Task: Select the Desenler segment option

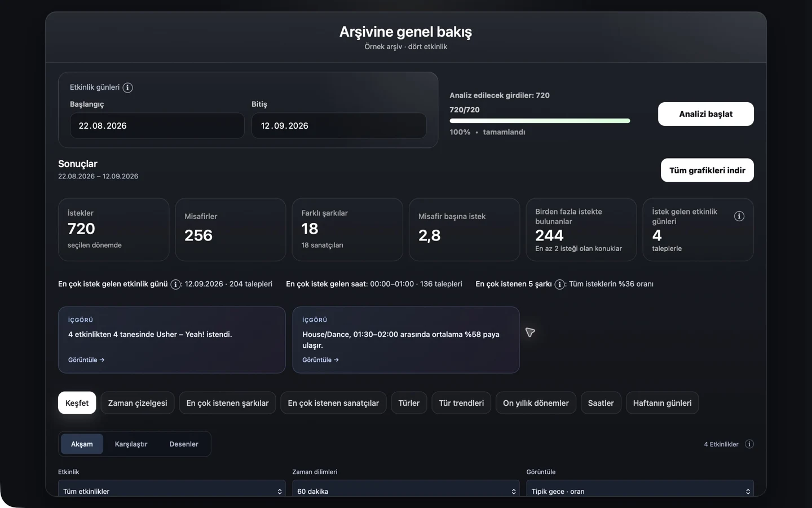Action: click(184, 444)
